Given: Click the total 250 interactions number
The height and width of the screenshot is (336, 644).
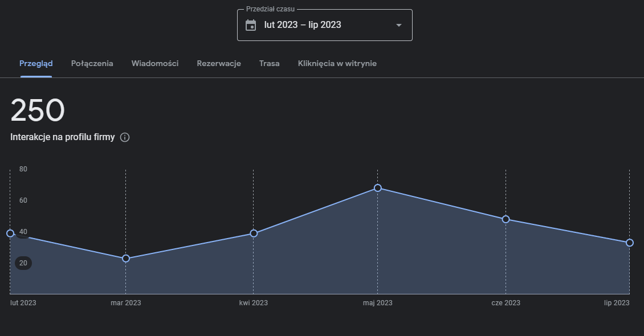Looking at the screenshot, I should coord(38,110).
